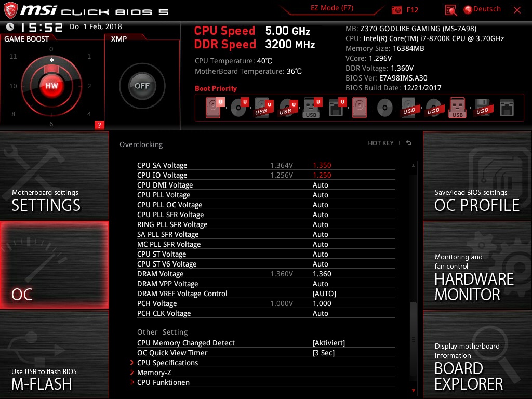Viewport: 532px width, 399px height.
Task: Select the UEFI USB CD/DVD boot icon
Action: point(288,108)
